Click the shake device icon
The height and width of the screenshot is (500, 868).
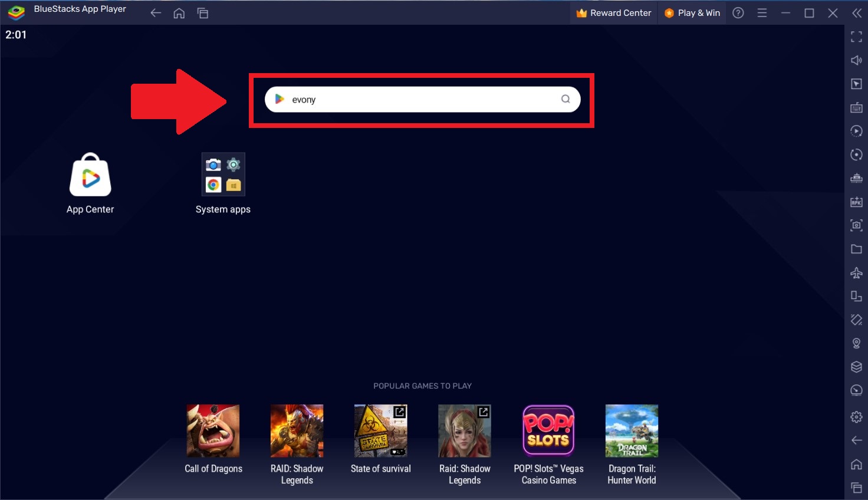[x=856, y=320]
